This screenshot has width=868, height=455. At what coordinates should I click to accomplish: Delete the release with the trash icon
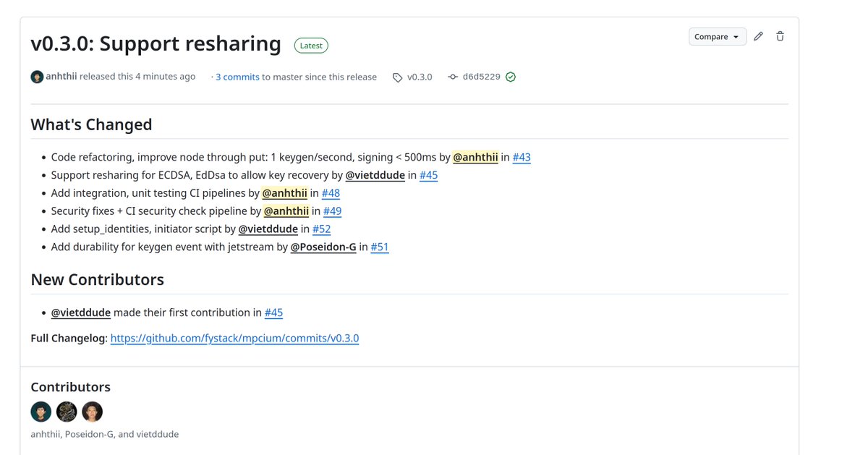click(x=780, y=36)
